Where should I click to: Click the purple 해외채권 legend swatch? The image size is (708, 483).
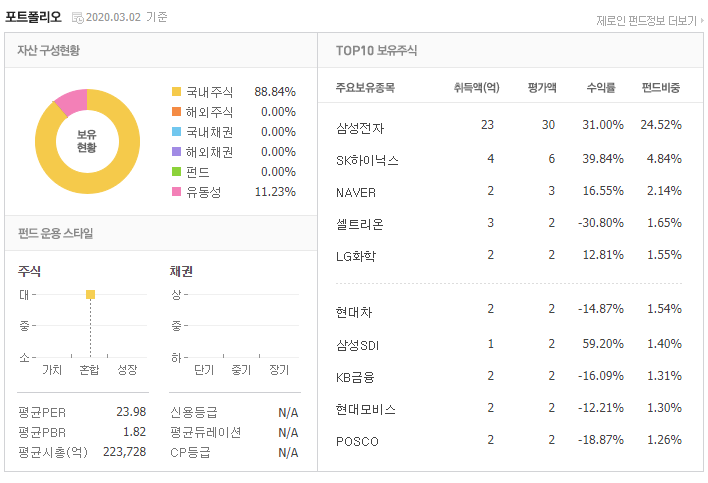[176, 152]
